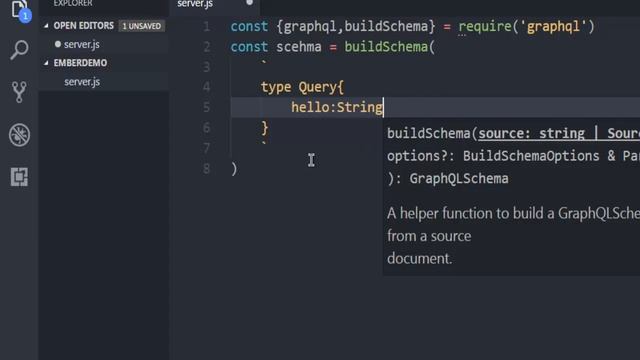This screenshot has height=360, width=640.
Task: Click 'hello:String' on line 5
Action: pyautogui.click(x=337, y=107)
